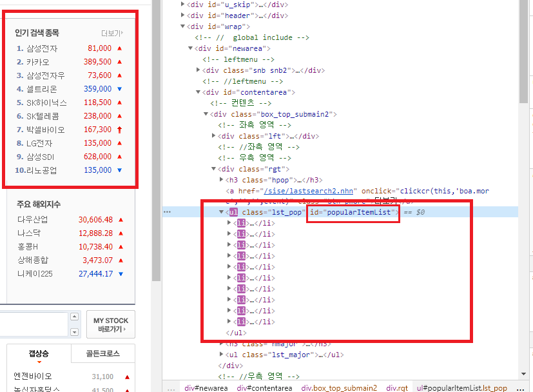Open the SK텔레콤 stock link
533x392 pixels.
click(43, 116)
